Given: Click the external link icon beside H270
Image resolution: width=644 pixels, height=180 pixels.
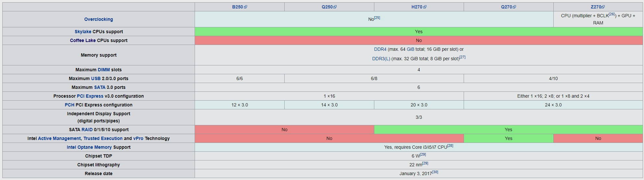Looking at the screenshot, I should click(425, 7).
